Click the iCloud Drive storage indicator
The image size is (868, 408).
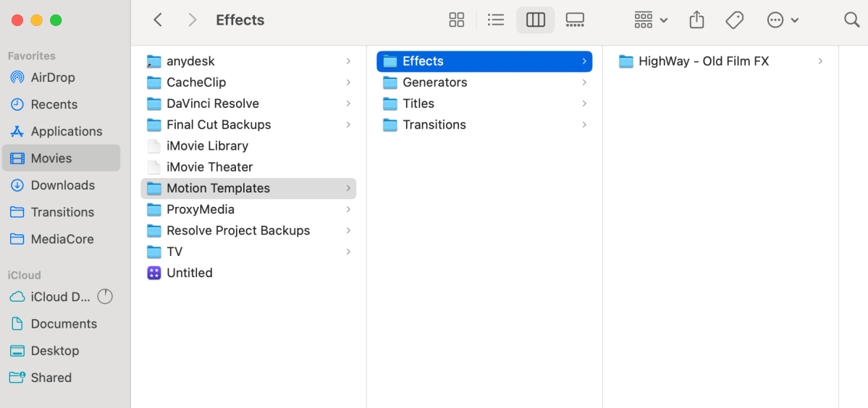point(105,297)
